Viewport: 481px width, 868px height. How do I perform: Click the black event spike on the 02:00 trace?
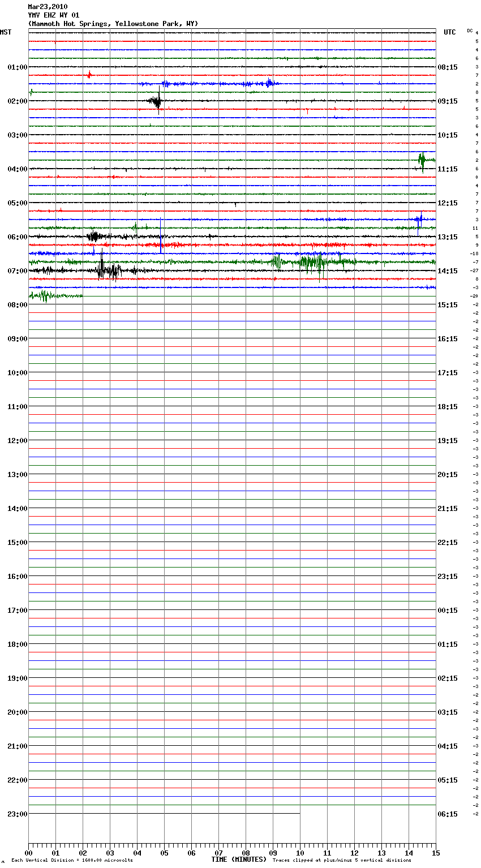(x=157, y=101)
